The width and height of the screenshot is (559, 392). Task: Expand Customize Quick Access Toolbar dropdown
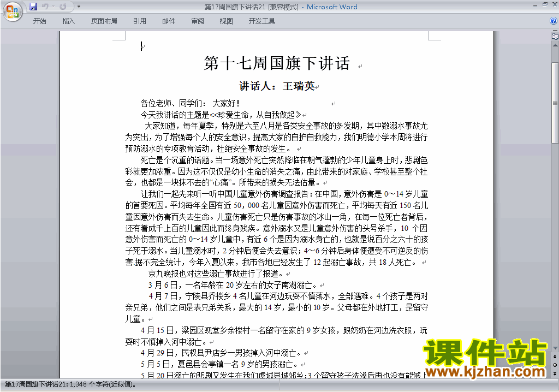pos(79,7)
